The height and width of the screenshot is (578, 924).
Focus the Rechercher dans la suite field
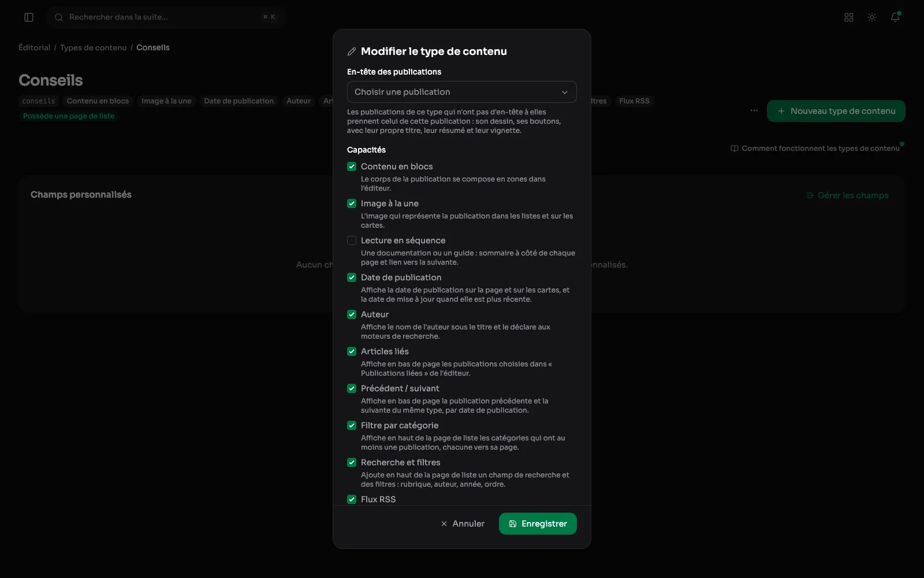[166, 17]
